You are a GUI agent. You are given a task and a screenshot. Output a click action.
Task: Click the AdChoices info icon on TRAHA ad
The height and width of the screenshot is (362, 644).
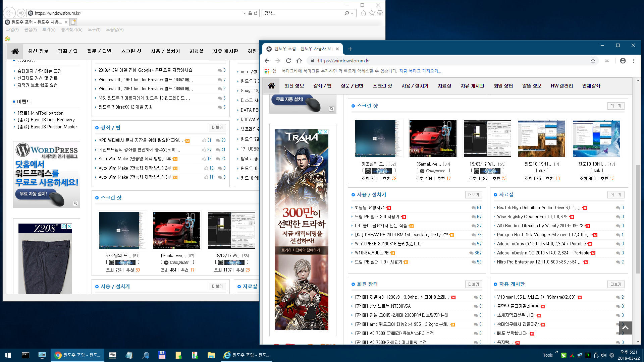[x=320, y=132]
